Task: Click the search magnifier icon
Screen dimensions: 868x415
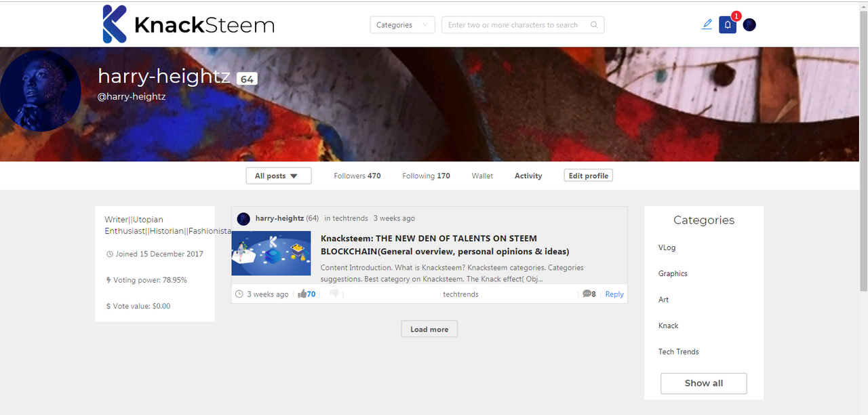Action: coord(594,25)
